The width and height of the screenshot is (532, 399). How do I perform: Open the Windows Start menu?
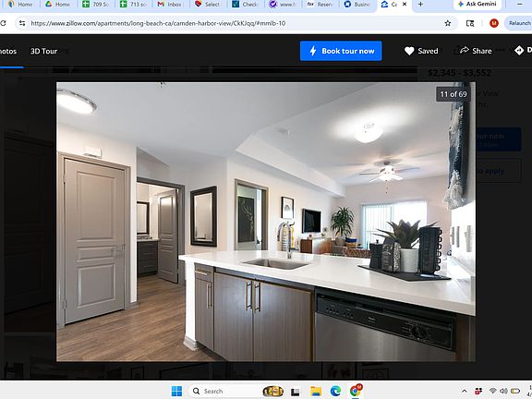tap(176, 392)
